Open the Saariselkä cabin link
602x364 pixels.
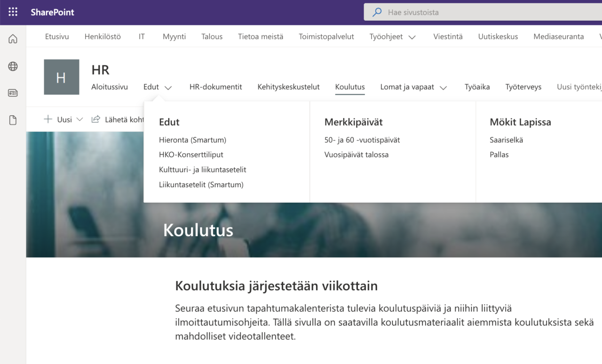507,140
